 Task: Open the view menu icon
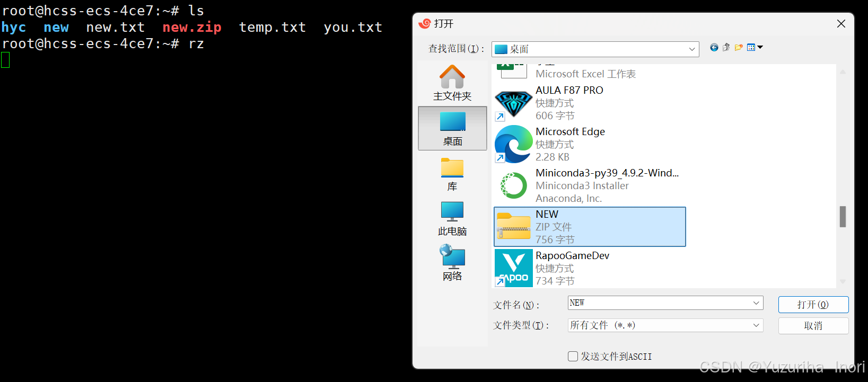coord(755,48)
